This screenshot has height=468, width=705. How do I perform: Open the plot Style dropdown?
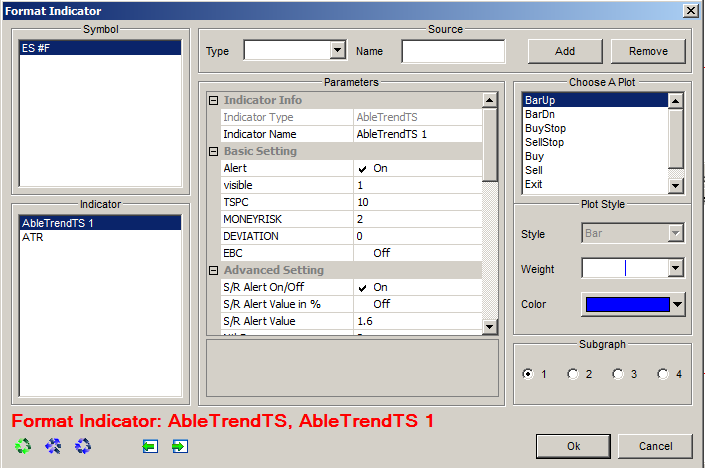tap(675, 233)
